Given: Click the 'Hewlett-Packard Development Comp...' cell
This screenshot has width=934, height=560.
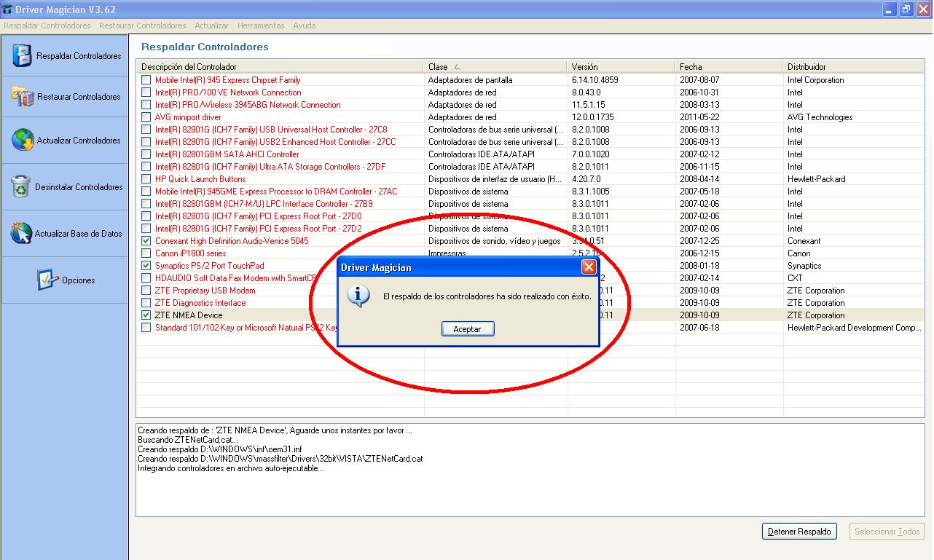Looking at the screenshot, I should (x=855, y=328).
